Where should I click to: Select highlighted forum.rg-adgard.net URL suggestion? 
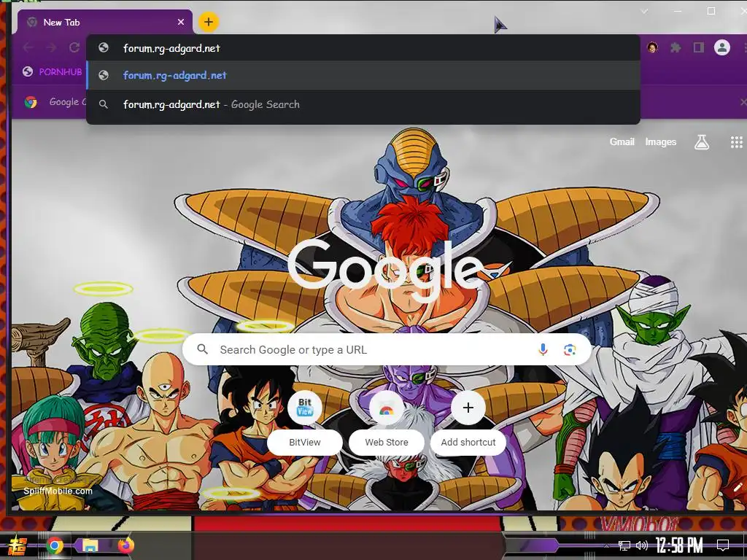(x=363, y=75)
